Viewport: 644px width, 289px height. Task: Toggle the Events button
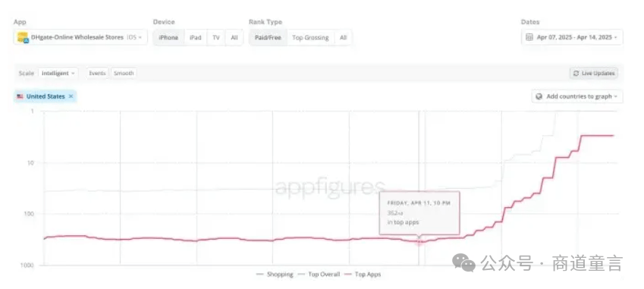(x=97, y=73)
